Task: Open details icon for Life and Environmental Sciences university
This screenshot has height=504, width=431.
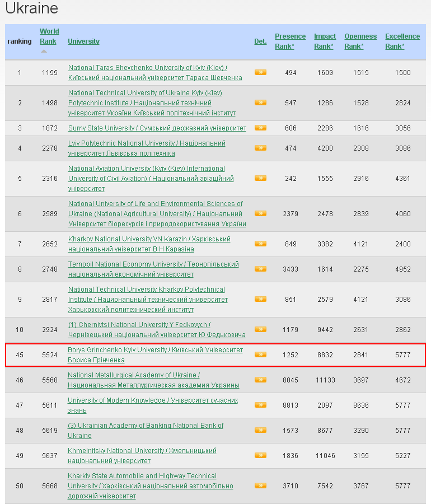Action: coord(260,213)
